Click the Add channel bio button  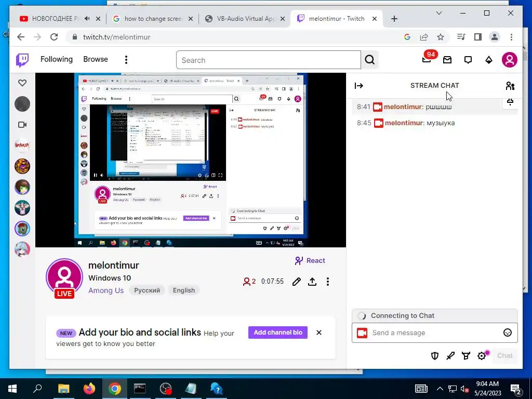pyautogui.click(x=278, y=332)
